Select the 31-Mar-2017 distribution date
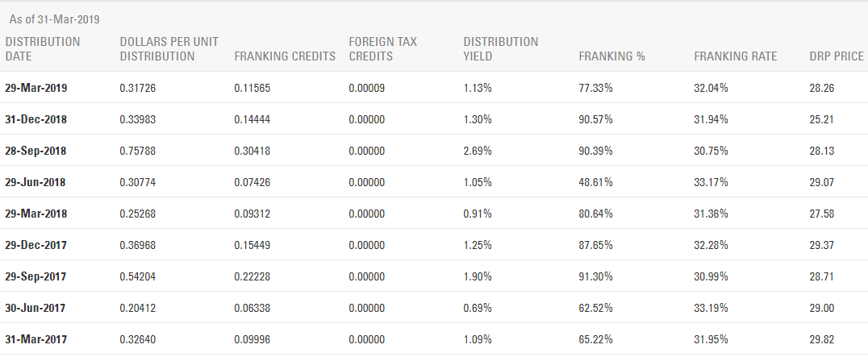This screenshot has height=357, width=868. (x=36, y=340)
